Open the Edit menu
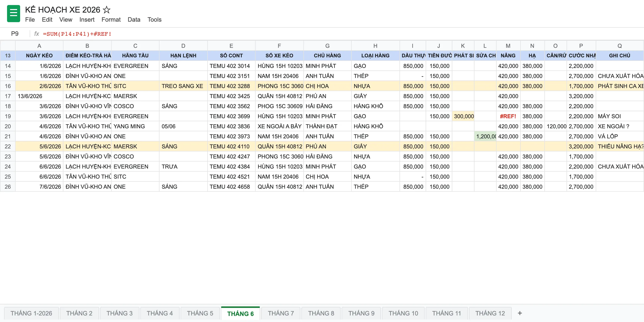Image resolution: width=644 pixels, height=322 pixels. [47, 20]
